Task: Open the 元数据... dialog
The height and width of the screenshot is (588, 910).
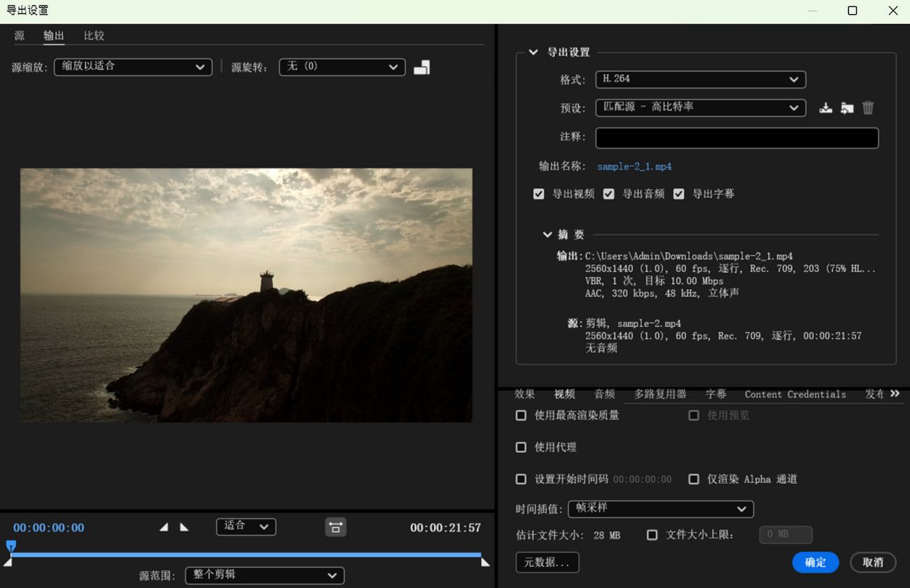Action: click(x=547, y=562)
